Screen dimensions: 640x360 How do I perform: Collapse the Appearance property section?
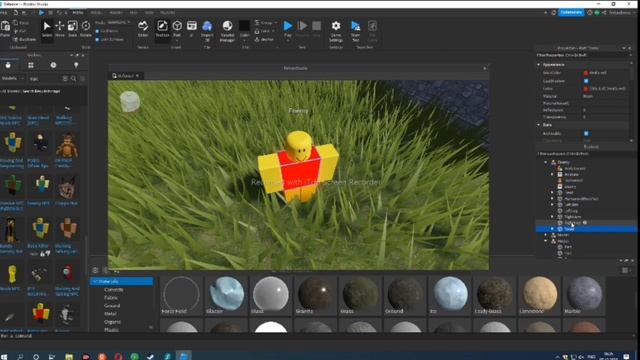tap(538, 64)
